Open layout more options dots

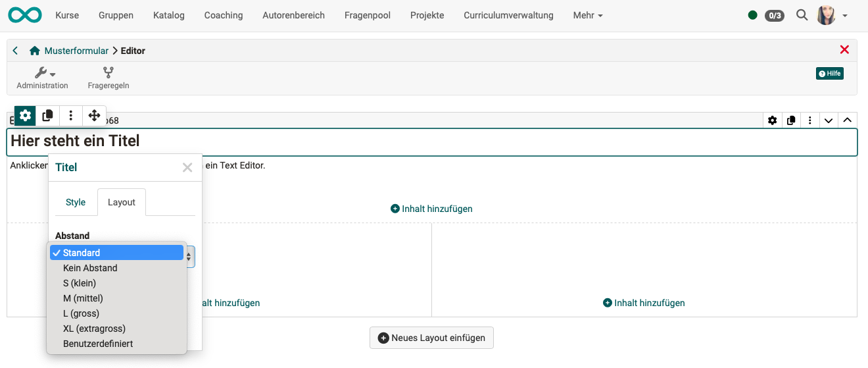[810, 120]
